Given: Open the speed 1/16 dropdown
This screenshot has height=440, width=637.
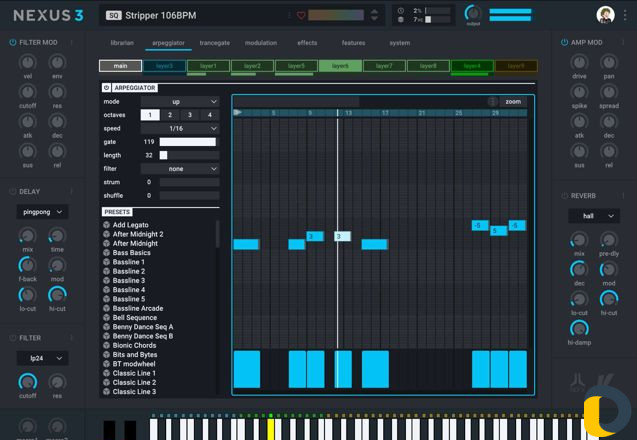Looking at the screenshot, I should coord(180,128).
